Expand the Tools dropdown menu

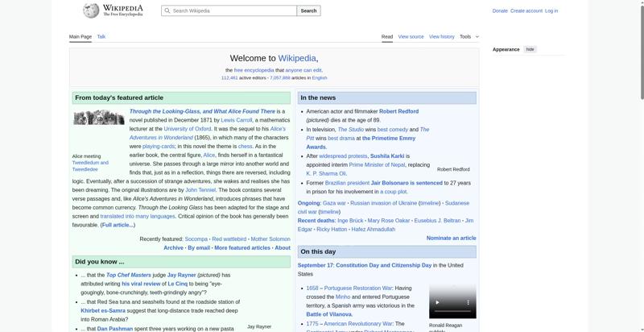[x=469, y=36]
